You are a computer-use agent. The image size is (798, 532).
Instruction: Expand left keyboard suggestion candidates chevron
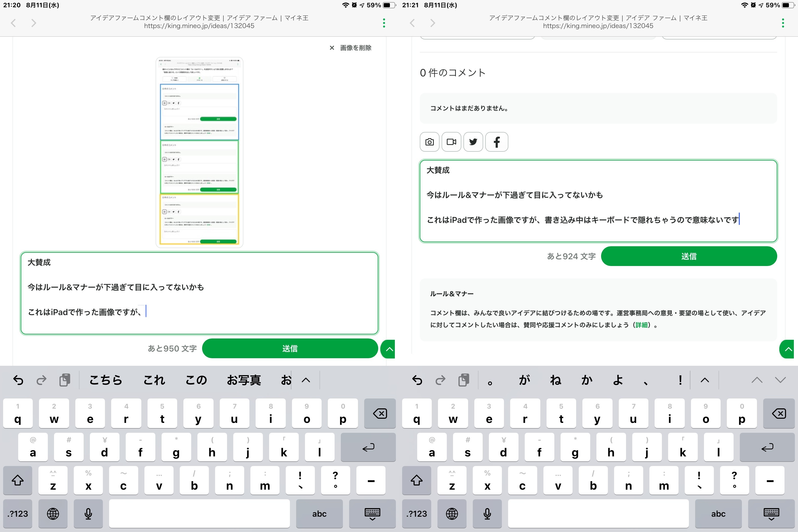click(306, 380)
